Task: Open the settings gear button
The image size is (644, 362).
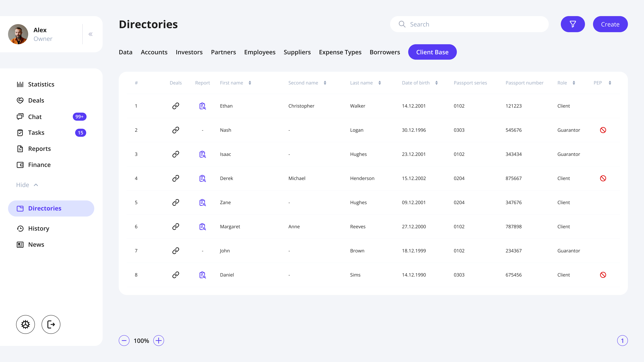Action: (x=25, y=324)
